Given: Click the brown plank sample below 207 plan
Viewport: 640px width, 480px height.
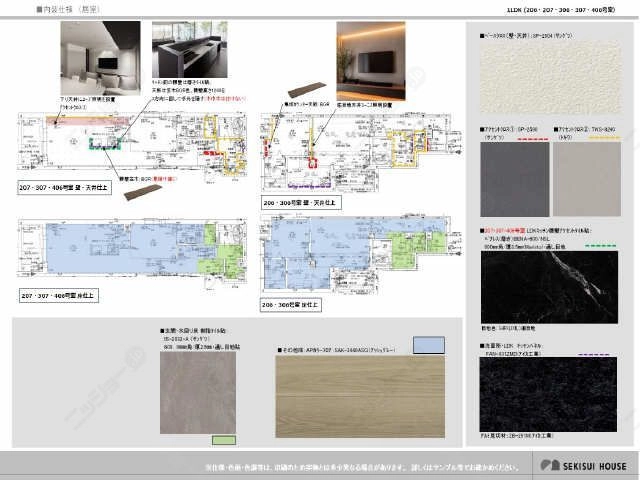Looking at the screenshot, I should [143, 192].
